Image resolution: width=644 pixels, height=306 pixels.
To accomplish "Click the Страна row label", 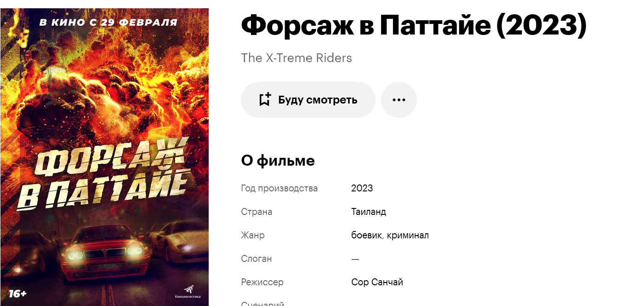I will [256, 212].
